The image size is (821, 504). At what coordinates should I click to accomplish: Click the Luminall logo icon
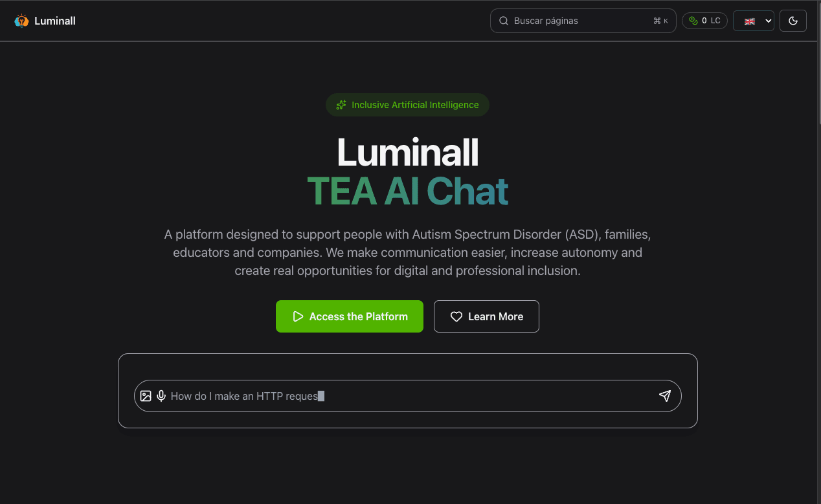22,21
